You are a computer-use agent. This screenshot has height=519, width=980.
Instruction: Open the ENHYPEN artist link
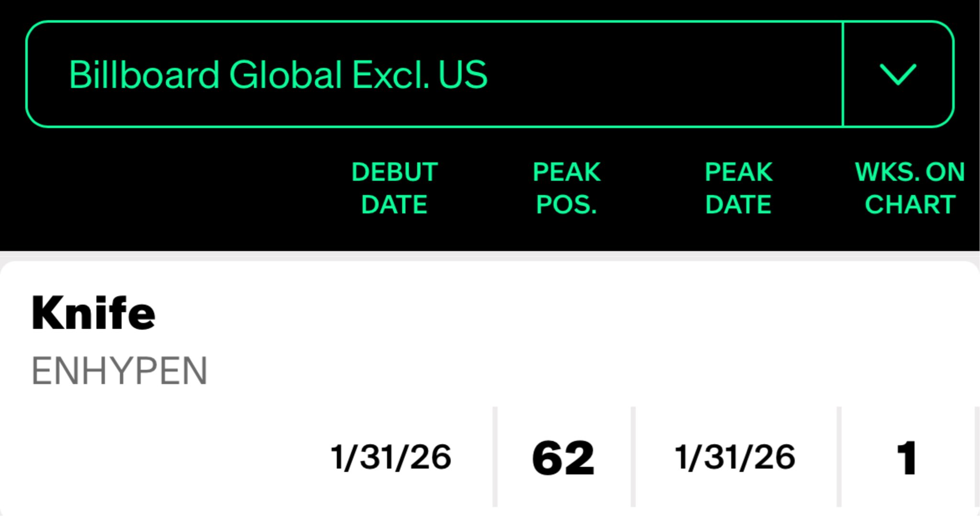119,371
